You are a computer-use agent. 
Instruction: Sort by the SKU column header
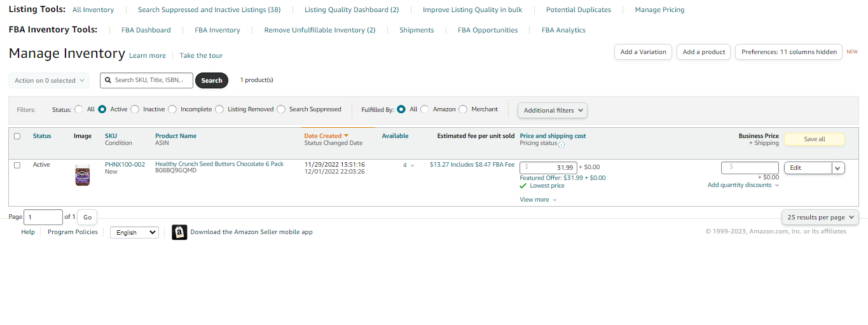(x=111, y=135)
